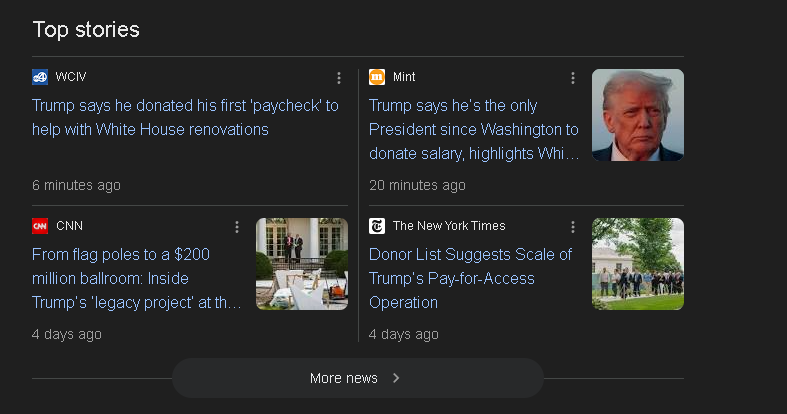Click the WCIV source name text

pyautogui.click(x=70, y=77)
